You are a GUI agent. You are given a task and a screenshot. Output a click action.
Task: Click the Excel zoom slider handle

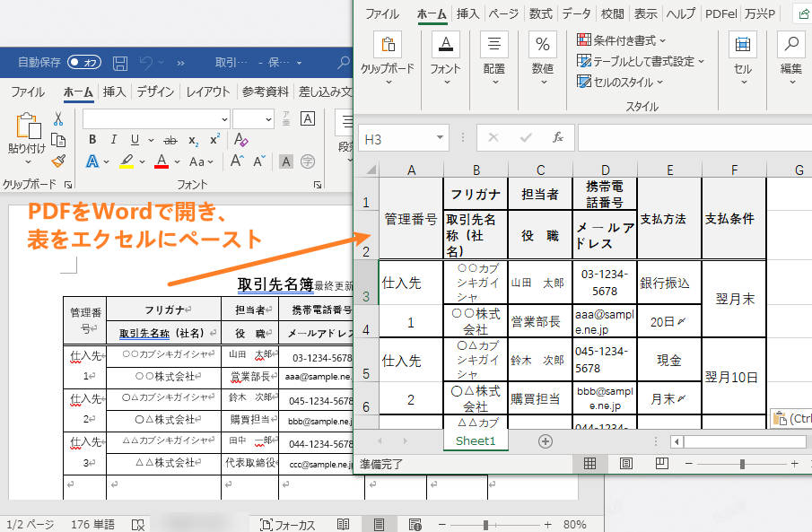(x=742, y=464)
